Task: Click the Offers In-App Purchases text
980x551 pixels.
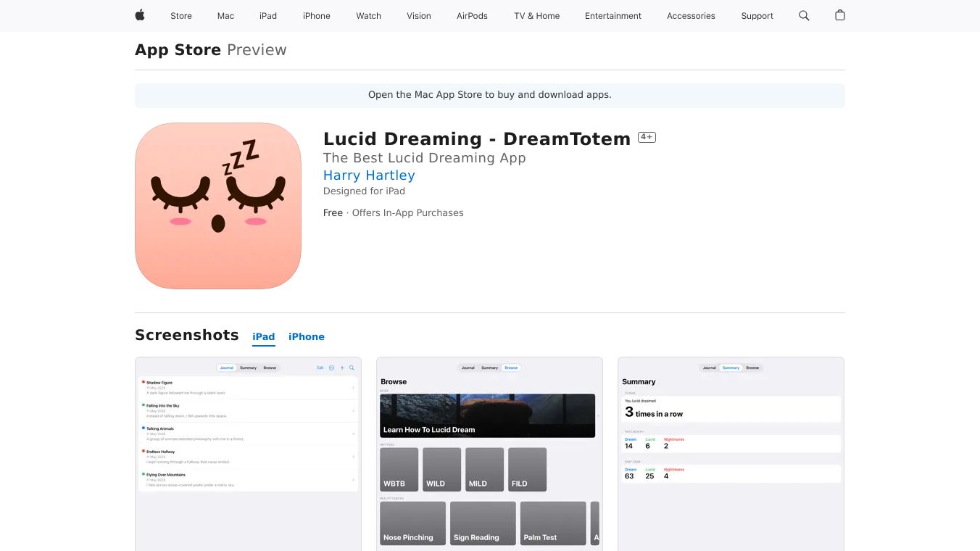Action: [x=407, y=212]
